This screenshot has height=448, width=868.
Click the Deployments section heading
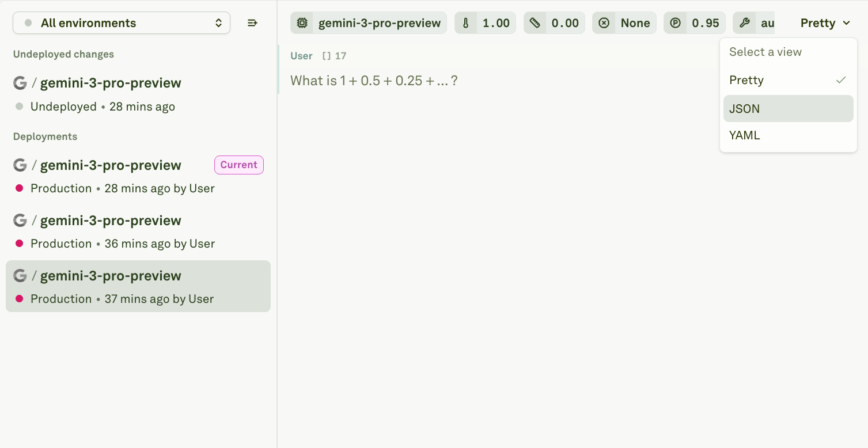(45, 136)
